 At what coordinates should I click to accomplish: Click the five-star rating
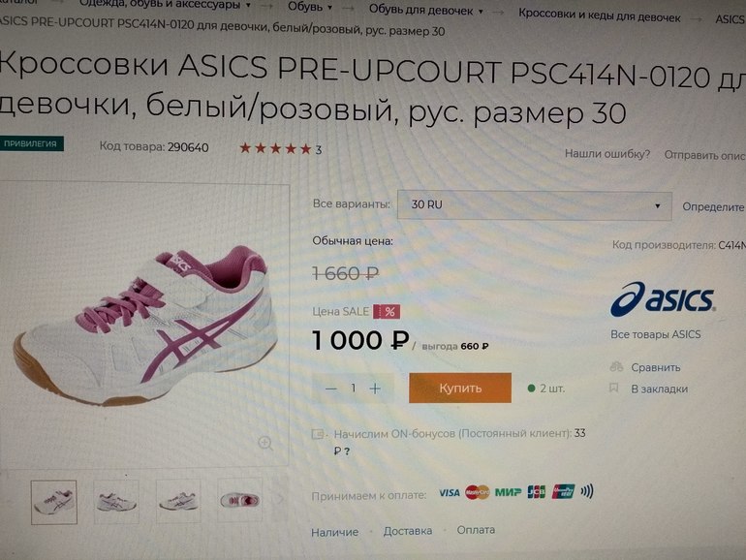pos(275,148)
